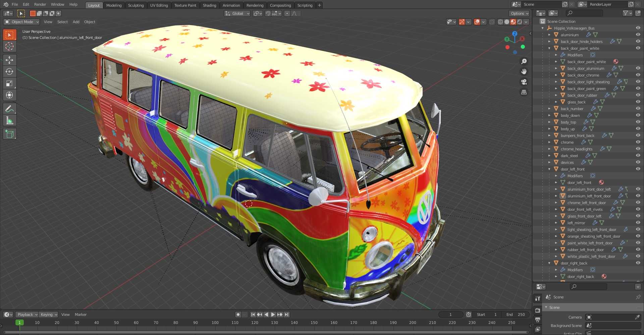
Task: Switch to the Shading workspace tab
Action: (x=209, y=5)
